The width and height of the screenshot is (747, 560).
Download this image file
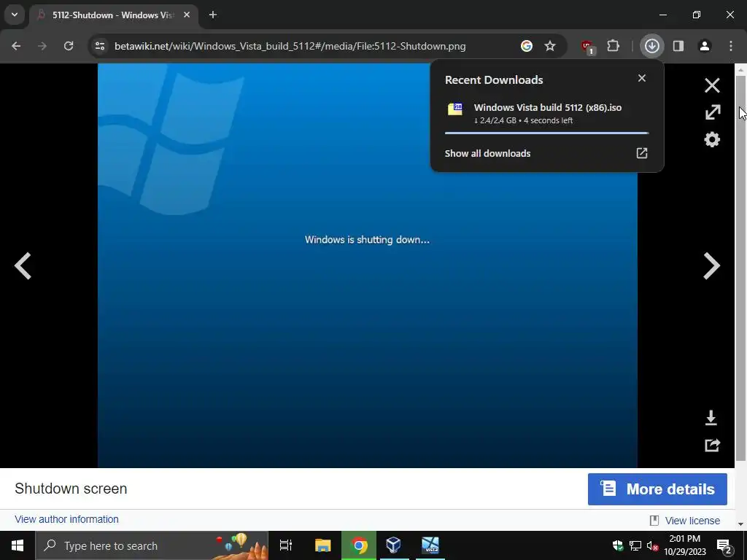[711, 418]
